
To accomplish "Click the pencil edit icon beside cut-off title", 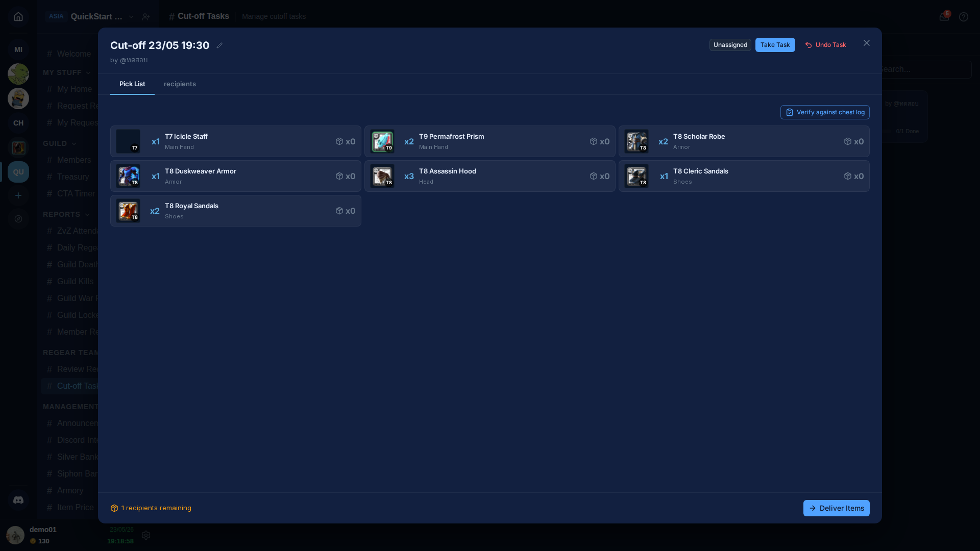I will tap(219, 45).
